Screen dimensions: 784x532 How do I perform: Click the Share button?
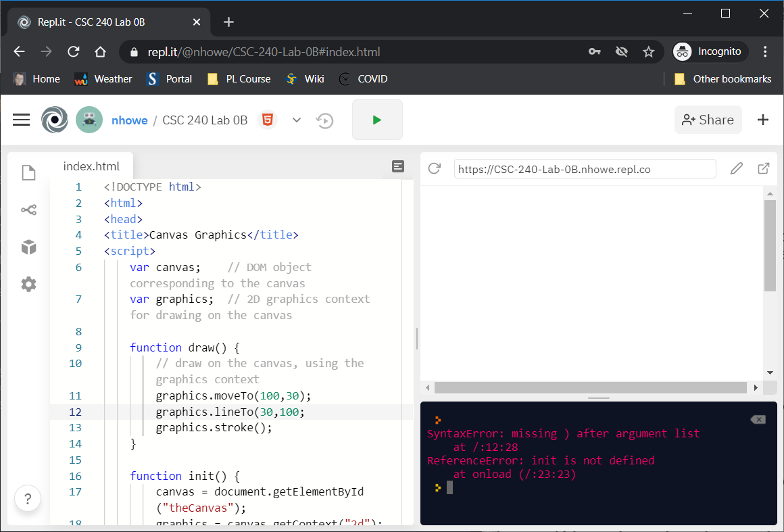click(708, 120)
